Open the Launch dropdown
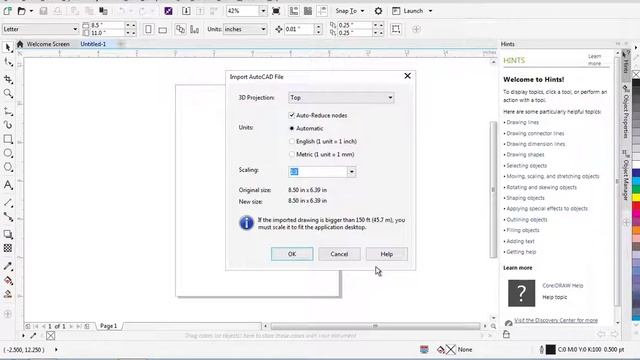The height and width of the screenshot is (360, 640). pyautogui.click(x=413, y=11)
